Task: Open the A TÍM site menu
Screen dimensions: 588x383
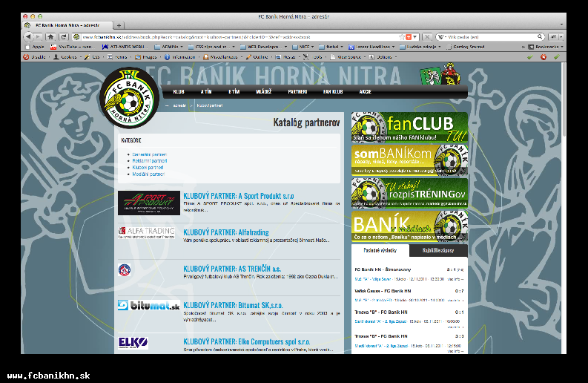Action: tap(206, 91)
